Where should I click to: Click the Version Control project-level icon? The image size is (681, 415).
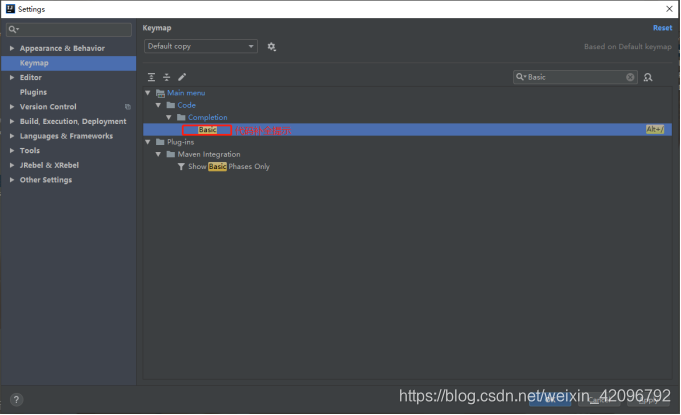click(x=128, y=107)
